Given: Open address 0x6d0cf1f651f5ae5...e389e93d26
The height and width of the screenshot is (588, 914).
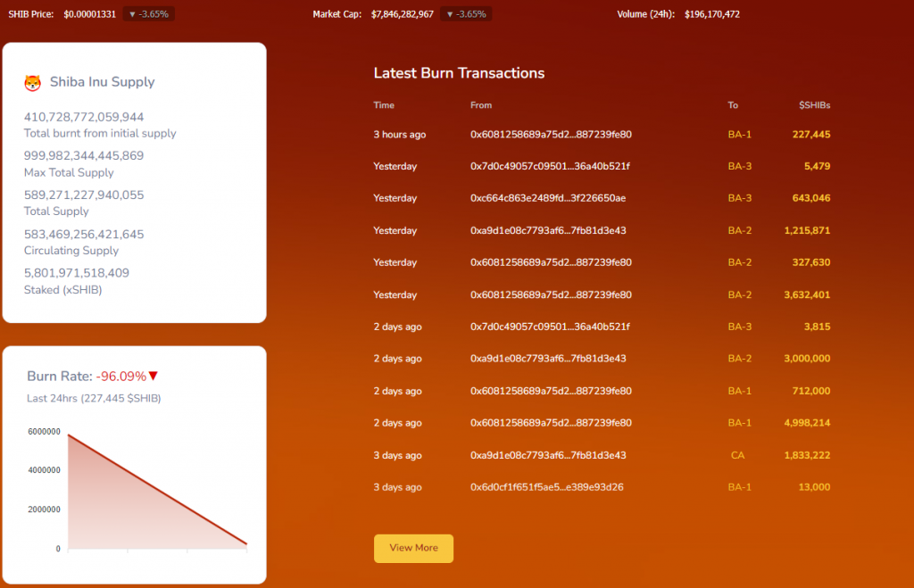Looking at the screenshot, I should 547,487.
